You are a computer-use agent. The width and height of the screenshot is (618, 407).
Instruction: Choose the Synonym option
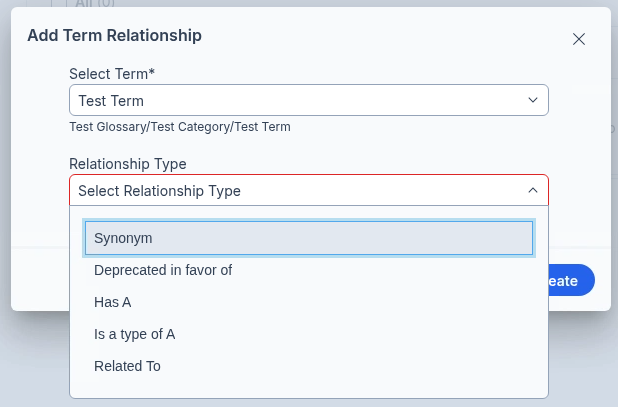coord(308,238)
